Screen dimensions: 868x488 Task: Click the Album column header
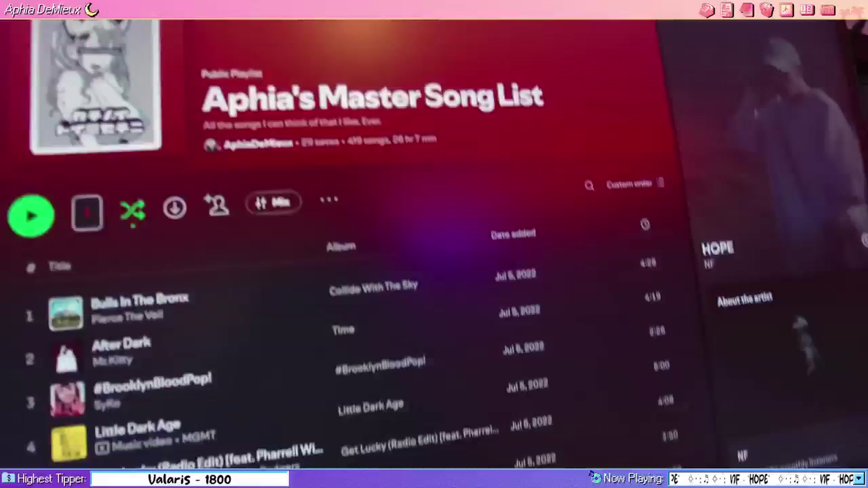point(341,246)
